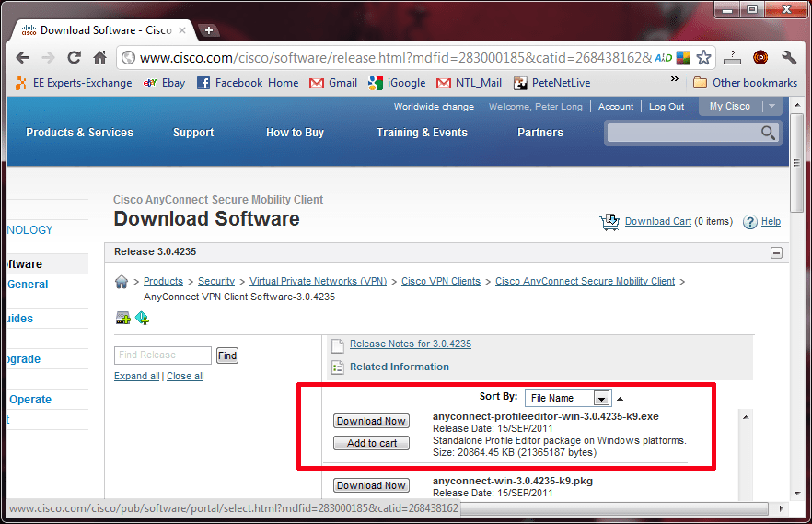Open EE Experts-Exchange bookmark
This screenshot has height=524, width=812.
coord(74,83)
